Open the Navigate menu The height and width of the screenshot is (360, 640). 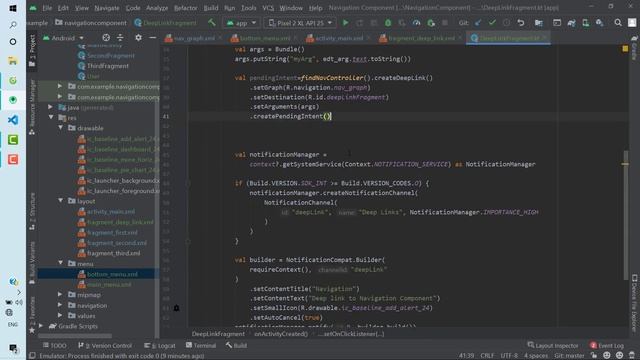(x=107, y=8)
